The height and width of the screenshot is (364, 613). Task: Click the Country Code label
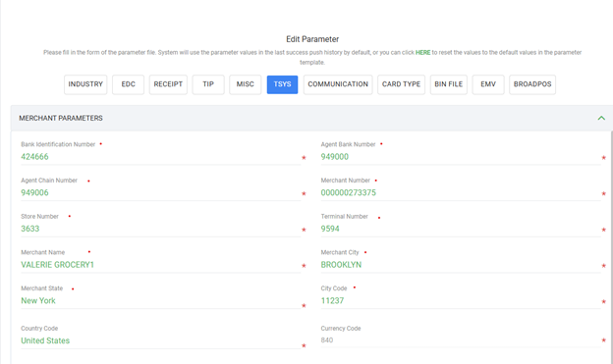[39, 328]
